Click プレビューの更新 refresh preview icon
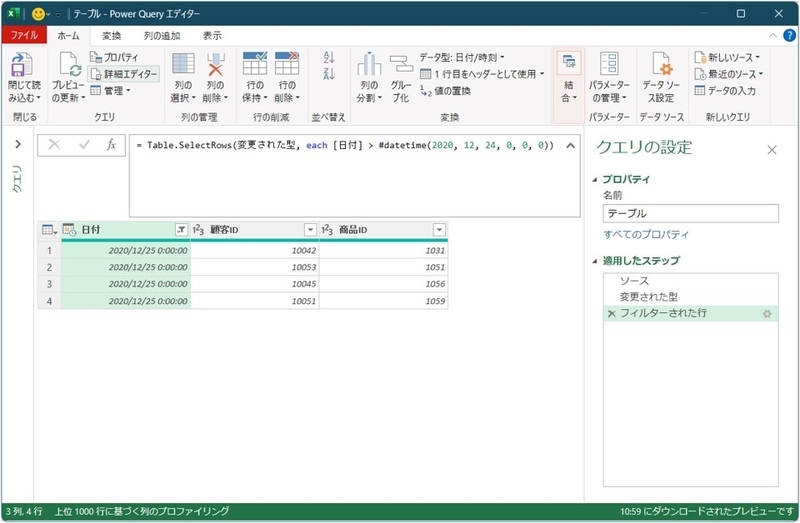This screenshot has width=800, height=523. click(x=69, y=65)
